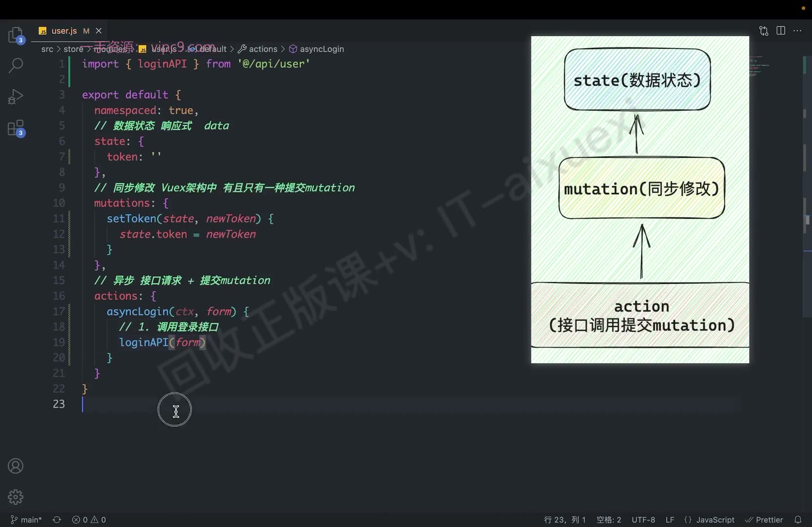This screenshot has height=527, width=812.
Task: Open the Search view icon
Action: coord(16,65)
